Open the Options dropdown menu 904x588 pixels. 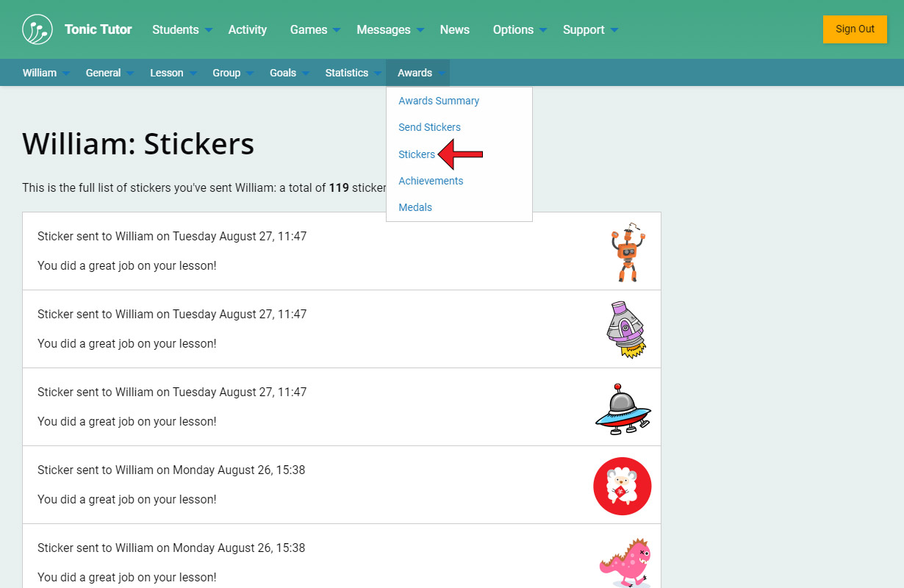click(520, 29)
